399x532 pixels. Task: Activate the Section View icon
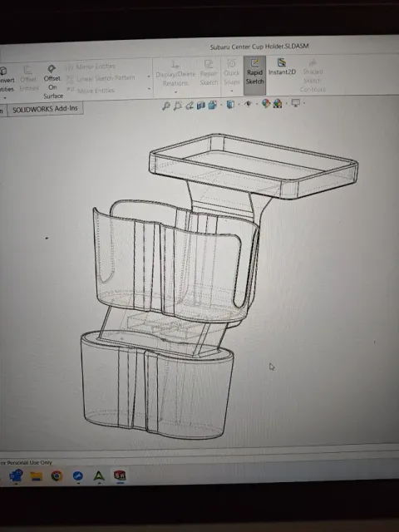201,105
